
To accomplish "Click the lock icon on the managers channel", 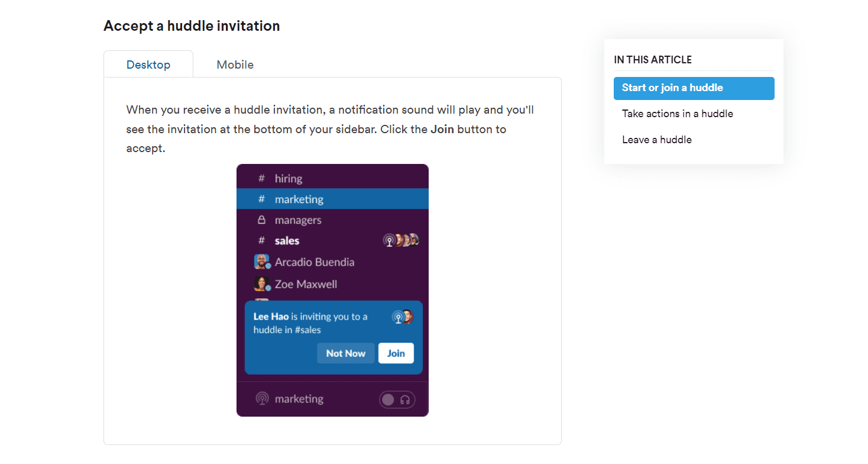I will (261, 220).
